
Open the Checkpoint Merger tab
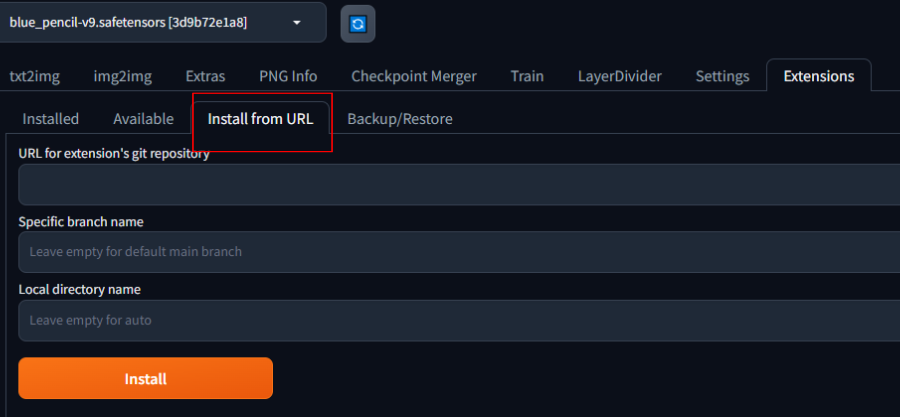coord(414,76)
